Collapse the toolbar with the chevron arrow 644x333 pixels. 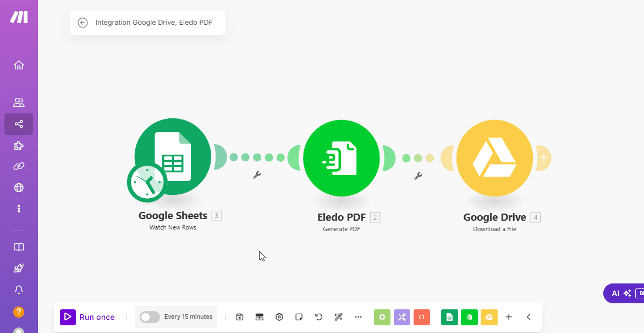[x=529, y=317]
